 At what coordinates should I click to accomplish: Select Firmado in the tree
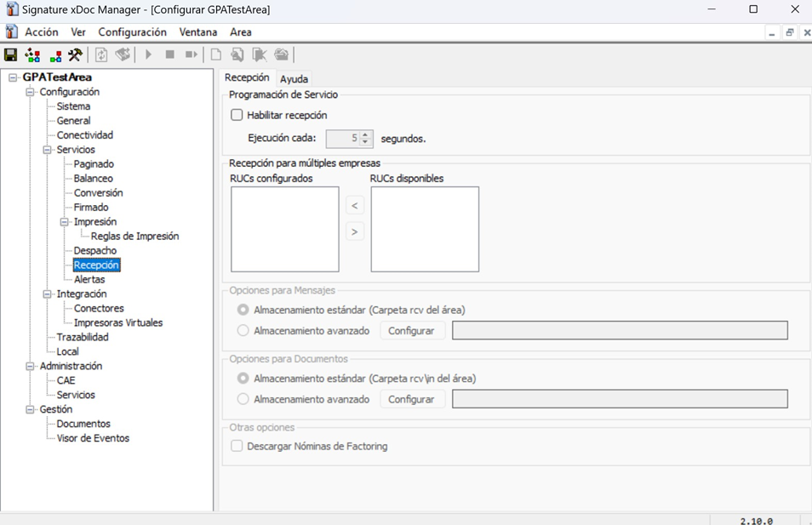coord(91,208)
